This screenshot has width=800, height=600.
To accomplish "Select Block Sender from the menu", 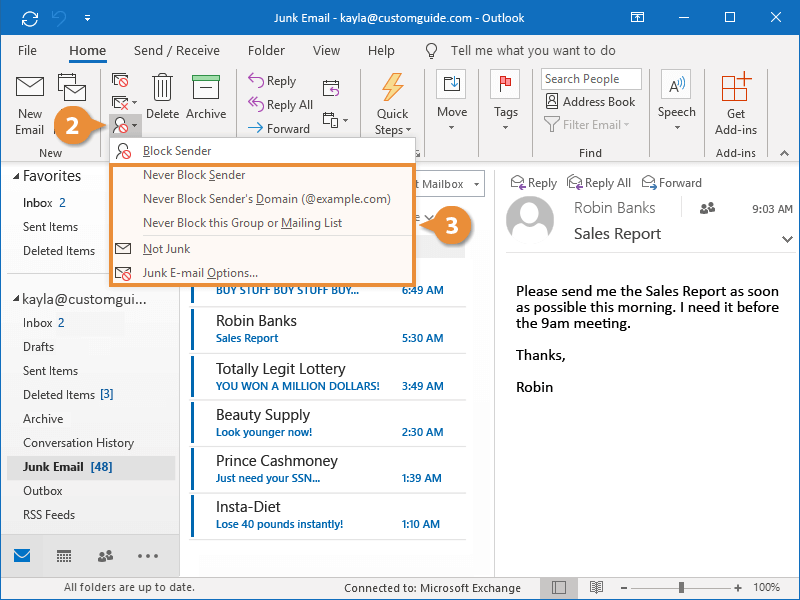I will point(262,151).
